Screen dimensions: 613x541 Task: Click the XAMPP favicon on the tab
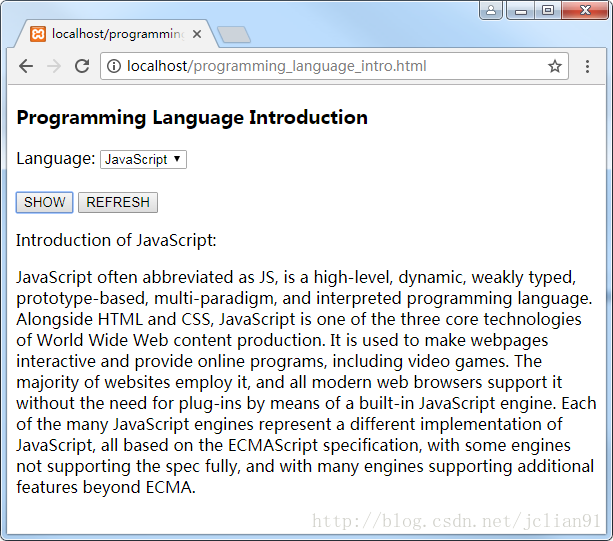[x=38, y=34]
